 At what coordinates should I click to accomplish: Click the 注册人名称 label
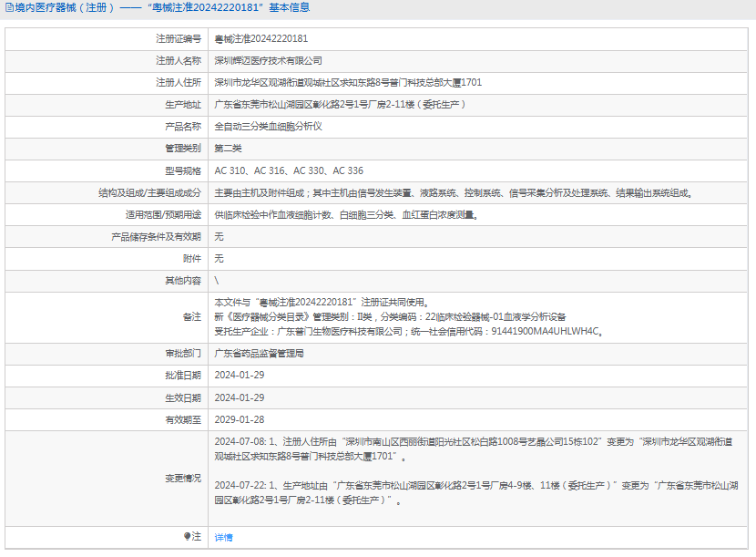[179, 61]
